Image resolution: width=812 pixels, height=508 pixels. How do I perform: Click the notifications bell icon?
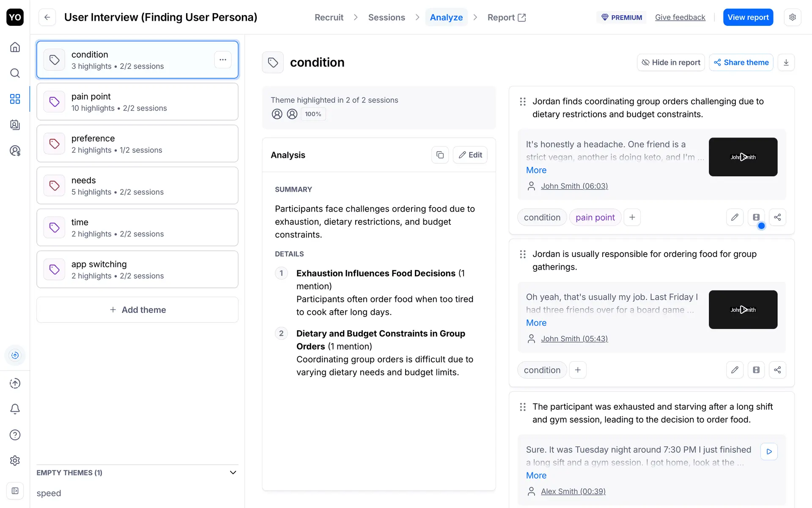pos(15,409)
